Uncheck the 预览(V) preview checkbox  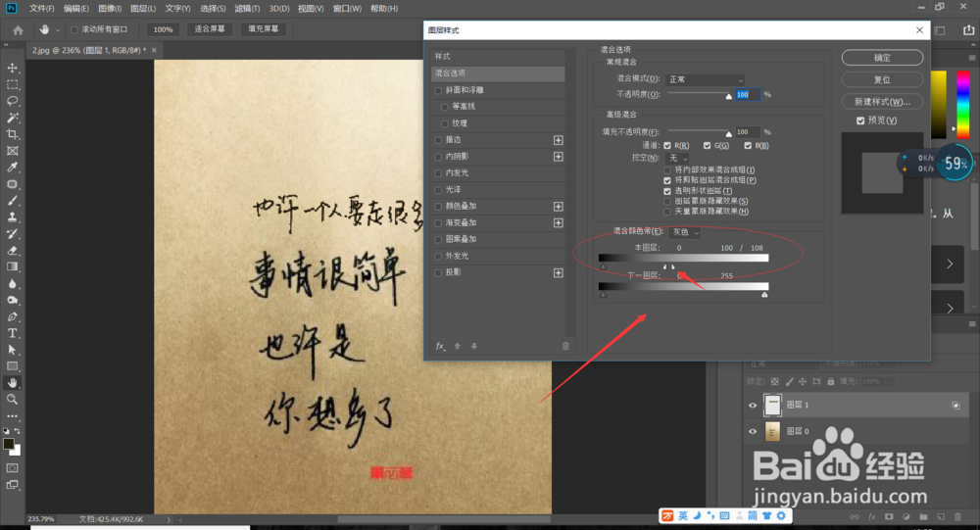coord(860,120)
